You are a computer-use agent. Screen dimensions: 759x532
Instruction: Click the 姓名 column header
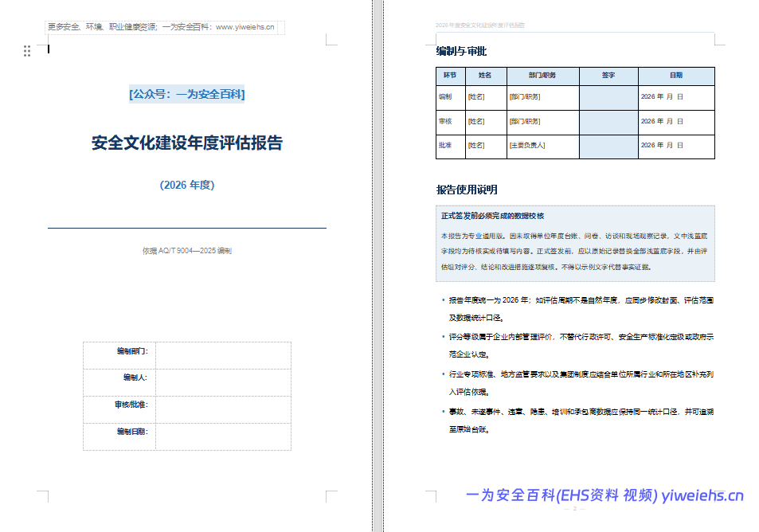point(485,76)
